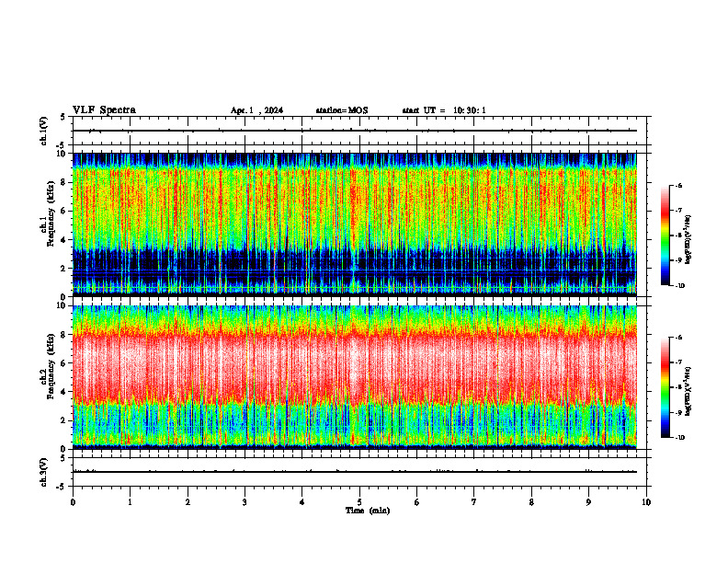Click the ch.1 frequency tick label "4"
The image size is (728, 563).
pyautogui.click(x=63, y=240)
